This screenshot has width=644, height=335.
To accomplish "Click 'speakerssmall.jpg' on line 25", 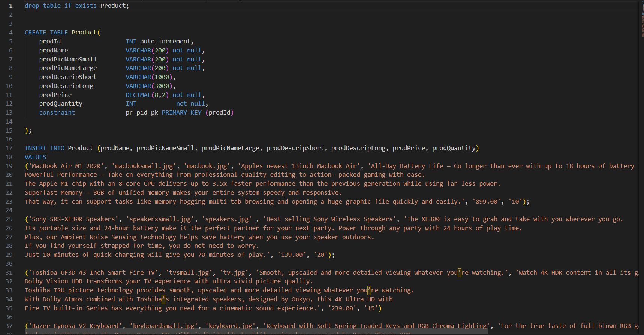I will [160, 219].
